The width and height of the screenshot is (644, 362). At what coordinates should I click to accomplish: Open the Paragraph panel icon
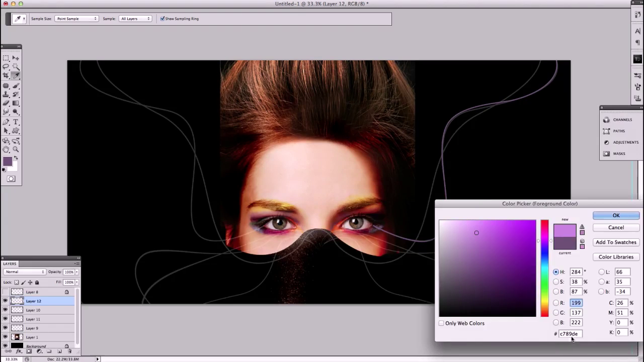tap(638, 43)
